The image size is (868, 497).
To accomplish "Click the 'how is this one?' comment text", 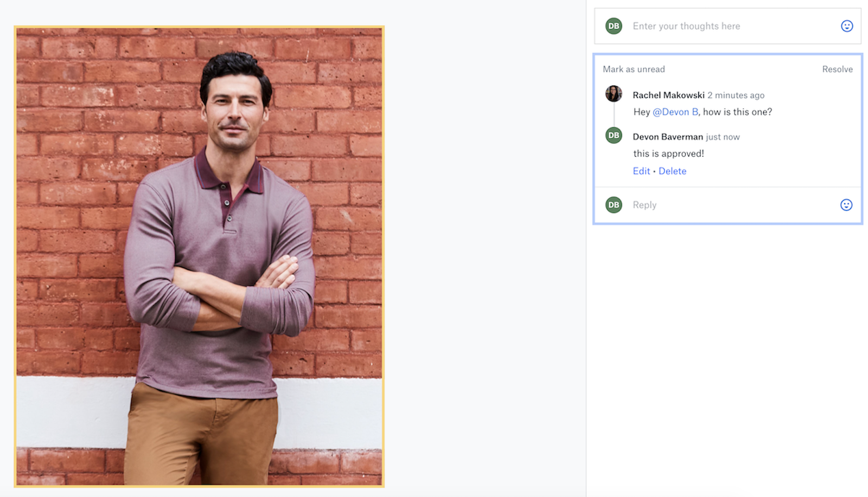I will point(737,112).
